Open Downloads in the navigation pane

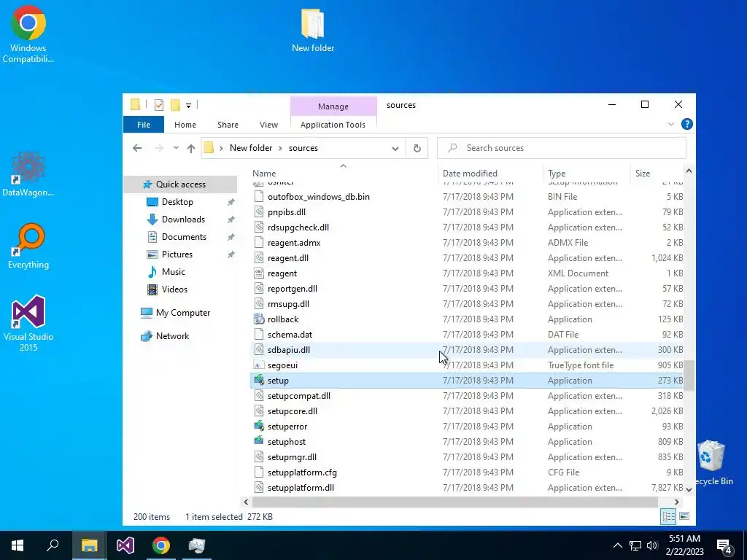point(183,219)
